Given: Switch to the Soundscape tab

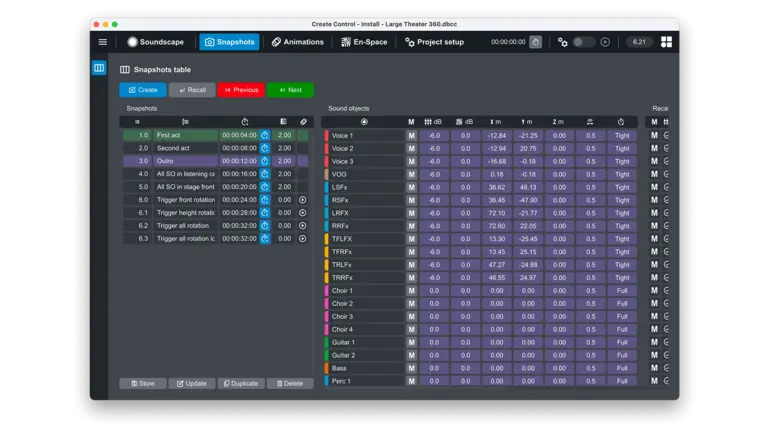Looking at the screenshot, I should pos(156,42).
